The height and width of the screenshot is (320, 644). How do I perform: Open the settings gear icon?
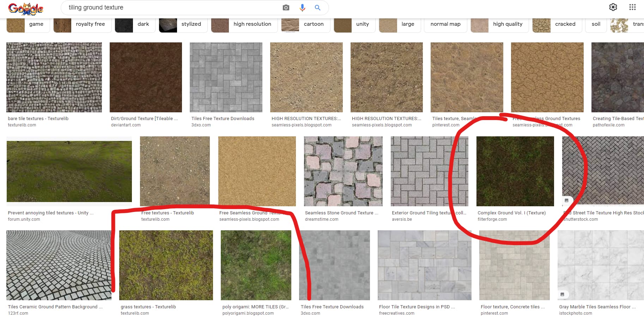pos(613,7)
